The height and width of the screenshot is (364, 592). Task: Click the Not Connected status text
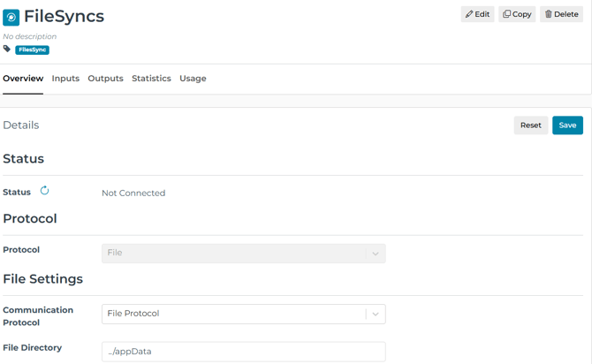coord(133,193)
